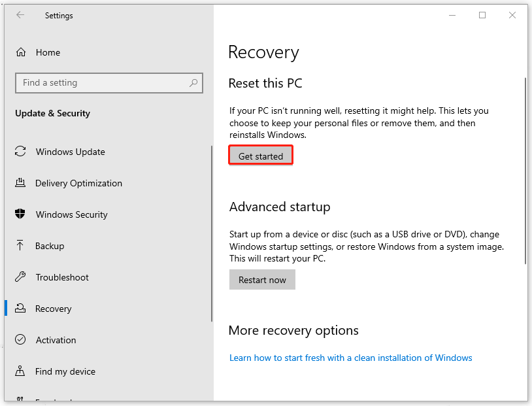This screenshot has width=532, height=406.
Task: Go back using the back arrow
Action: coord(20,16)
